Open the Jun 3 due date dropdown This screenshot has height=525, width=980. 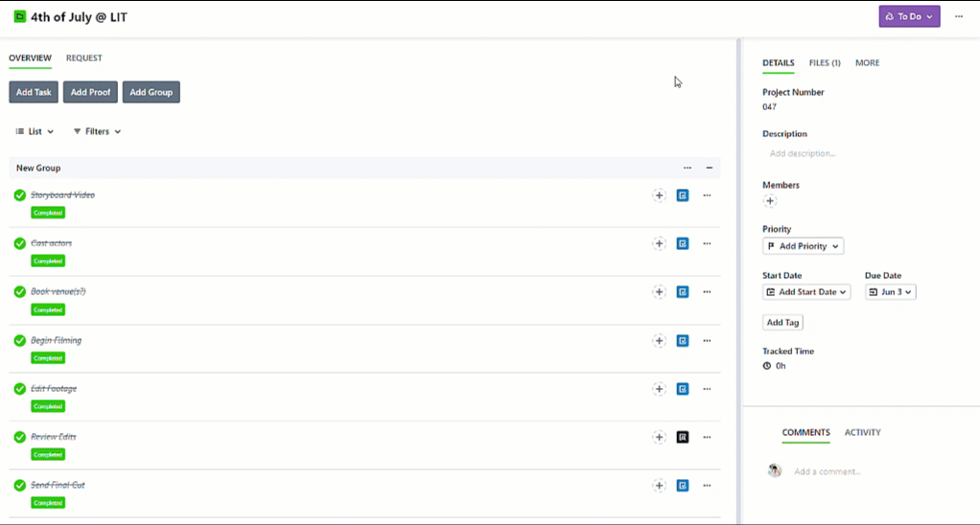pyautogui.click(x=891, y=291)
